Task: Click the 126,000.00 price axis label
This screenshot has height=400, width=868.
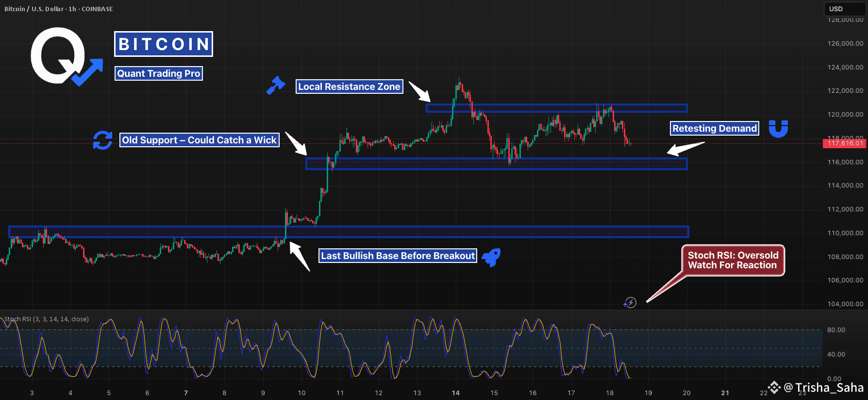Action: 845,43
